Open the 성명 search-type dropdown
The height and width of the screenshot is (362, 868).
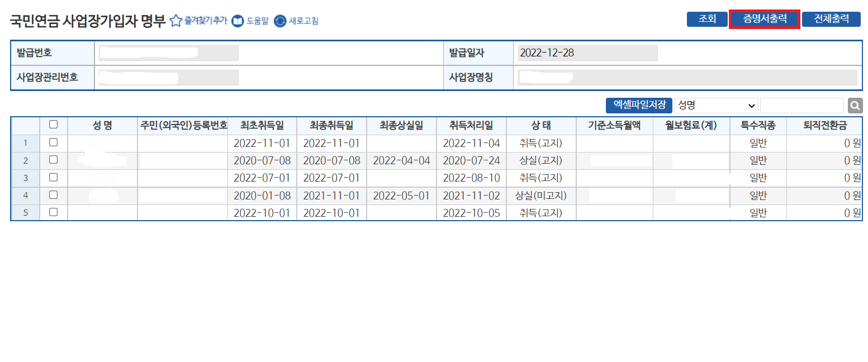tap(717, 105)
